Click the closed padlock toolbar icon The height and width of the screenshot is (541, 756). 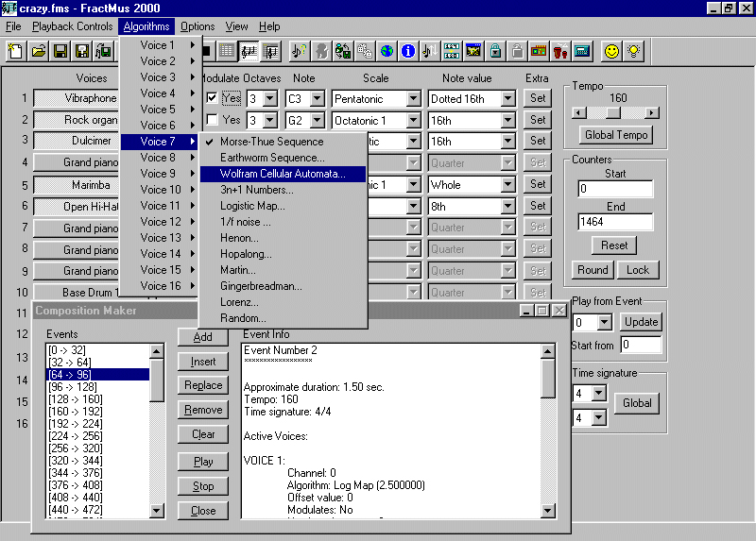[495, 50]
